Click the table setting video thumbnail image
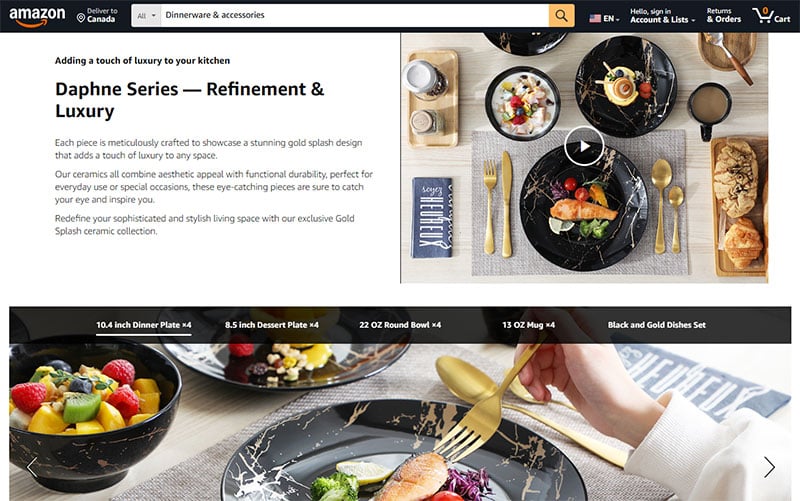 584,158
